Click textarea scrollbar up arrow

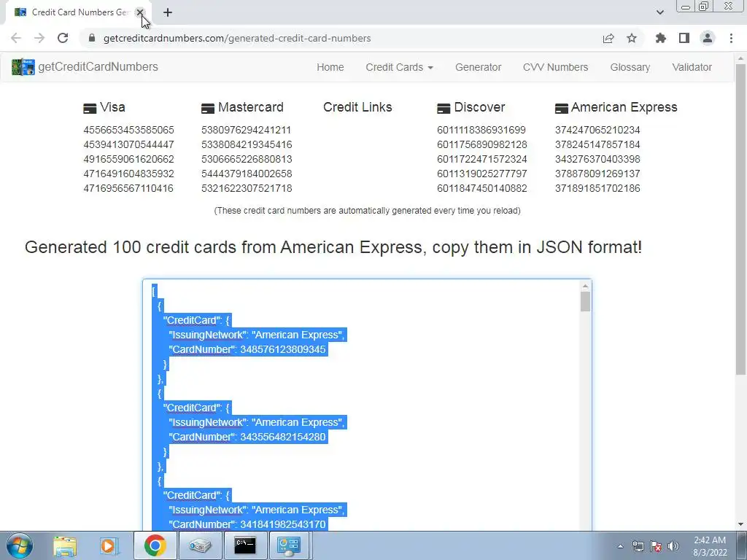[x=586, y=286]
